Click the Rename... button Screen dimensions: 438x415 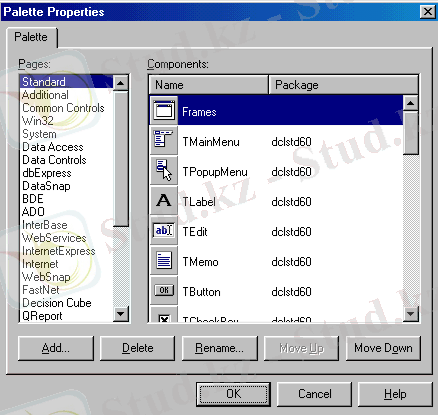[220, 348]
